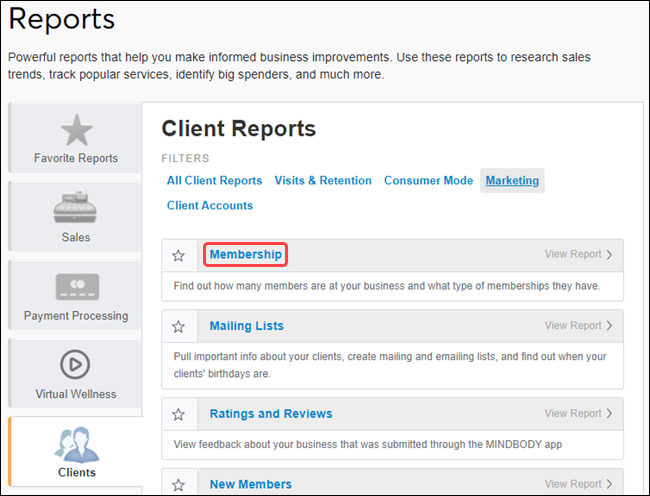
Task: Open Payment Processing card icon
Action: tap(76, 287)
